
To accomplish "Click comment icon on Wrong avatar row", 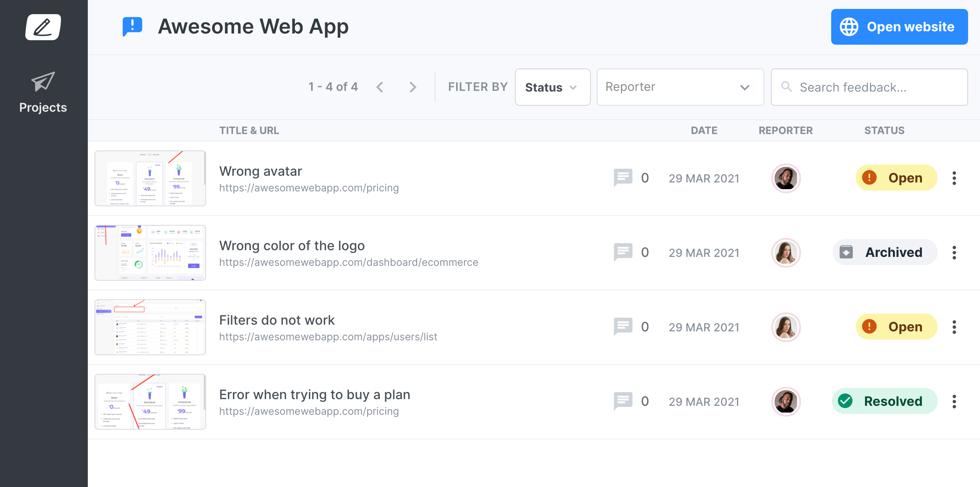I will (x=623, y=178).
